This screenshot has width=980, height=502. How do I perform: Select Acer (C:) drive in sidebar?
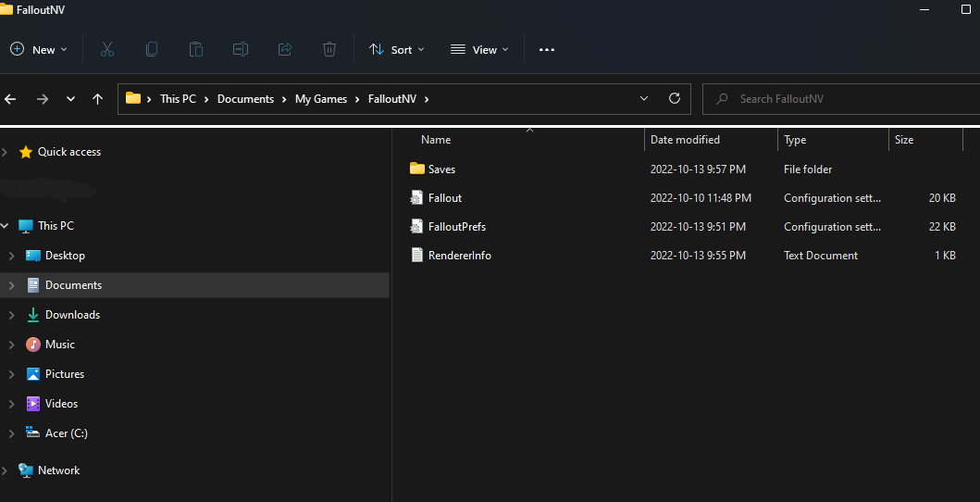pos(67,433)
